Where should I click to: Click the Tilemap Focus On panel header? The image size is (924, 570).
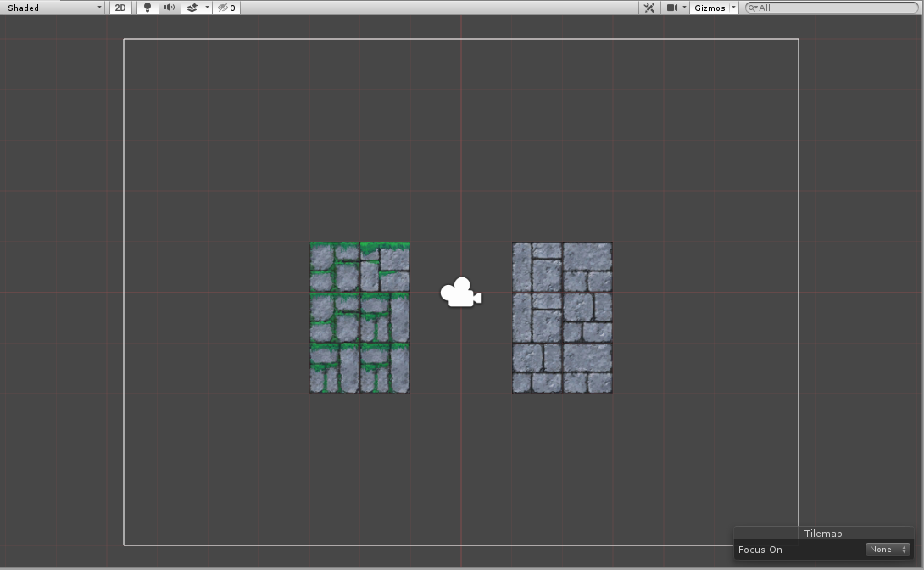click(822, 534)
